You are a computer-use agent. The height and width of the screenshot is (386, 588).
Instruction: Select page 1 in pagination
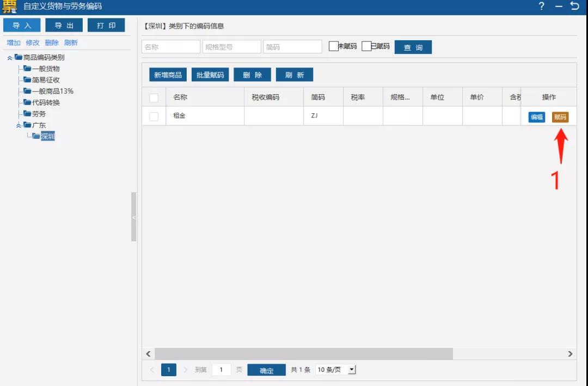pyautogui.click(x=169, y=370)
